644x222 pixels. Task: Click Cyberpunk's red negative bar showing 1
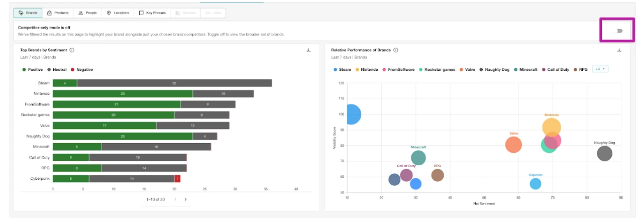pyautogui.click(x=177, y=178)
